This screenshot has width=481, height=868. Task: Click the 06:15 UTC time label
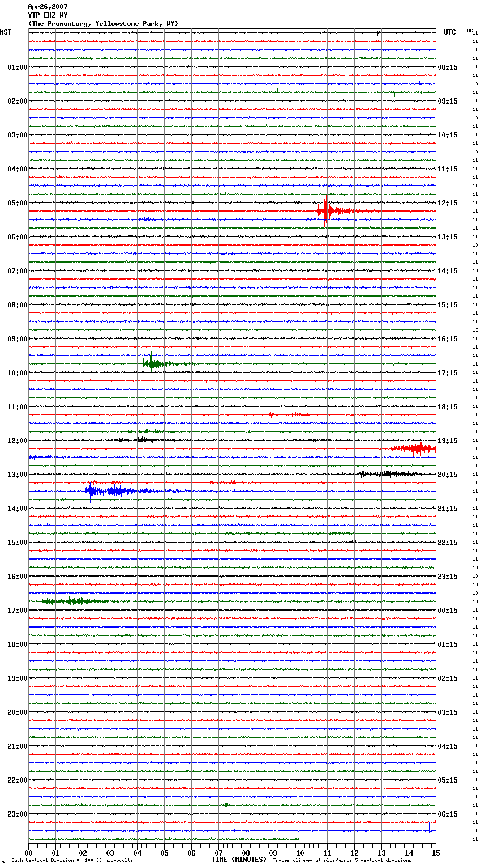click(x=447, y=814)
